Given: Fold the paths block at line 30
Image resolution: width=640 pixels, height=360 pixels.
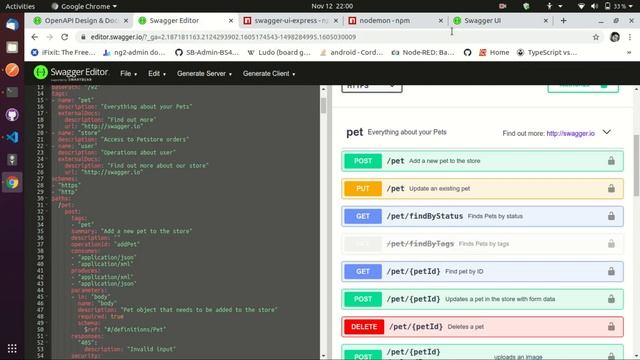Looking at the screenshot, I should coord(47,198).
